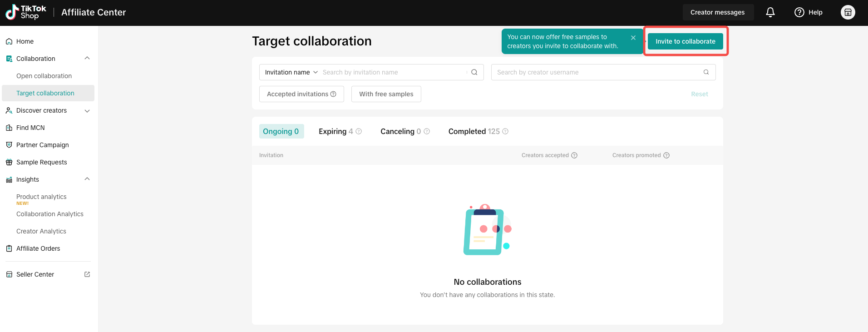Click Seller Center external link icon

click(87, 274)
